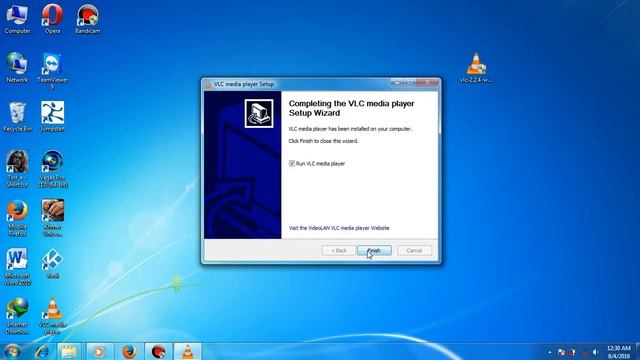Visit the VideoLAN VLC media player Website link
This screenshot has width=640, height=360.
[339, 228]
